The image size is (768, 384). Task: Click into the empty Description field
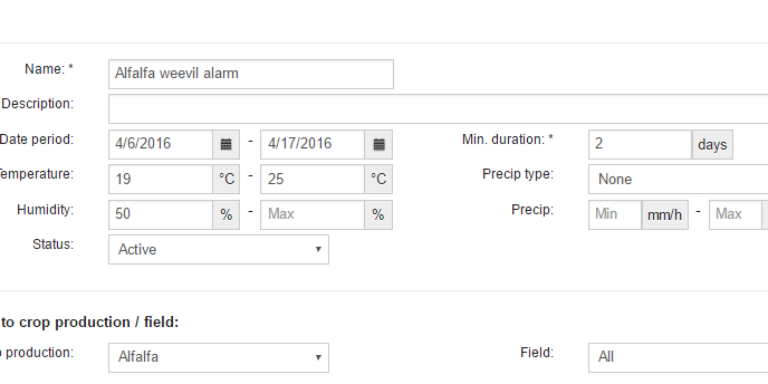pyautogui.click(x=438, y=109)
